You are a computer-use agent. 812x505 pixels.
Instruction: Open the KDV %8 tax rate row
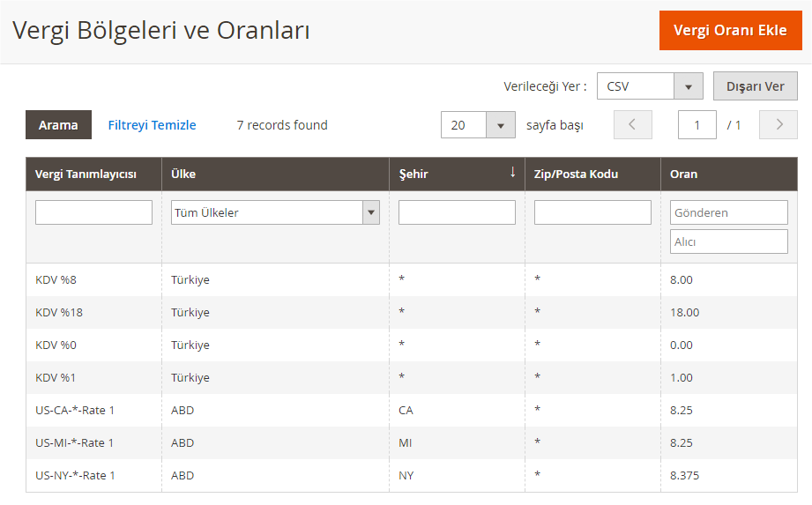tap(412, 280)
